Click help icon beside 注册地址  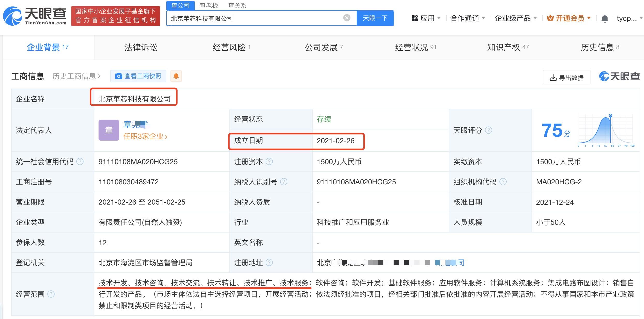pyautogui.click(x=269, y=263)
